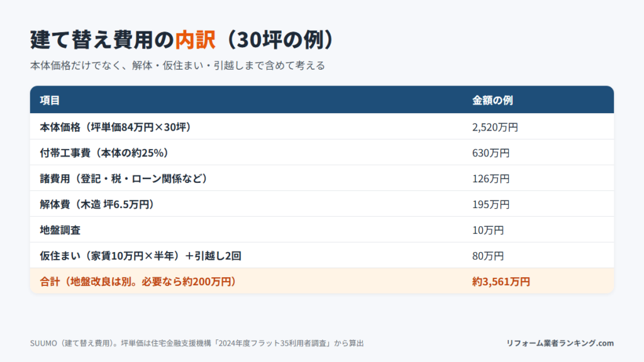Select the 項目 column header
The height and width of the screenshot is (362, 644).
click(50, 100)
